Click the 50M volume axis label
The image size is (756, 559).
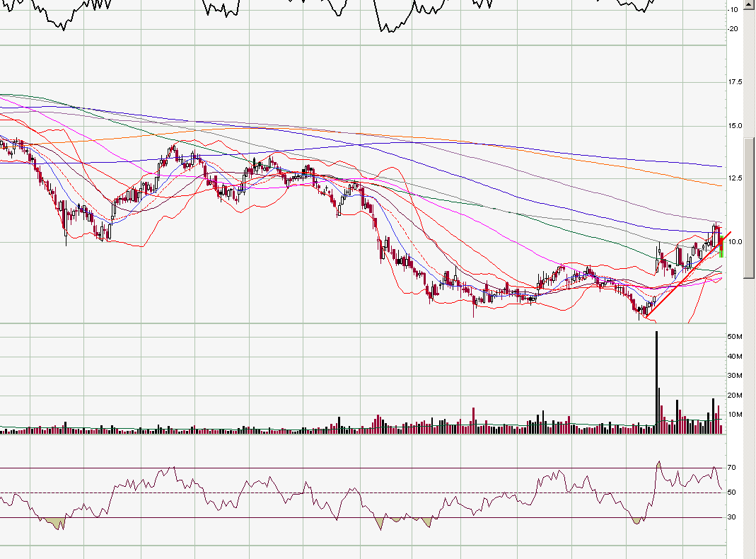734,337
